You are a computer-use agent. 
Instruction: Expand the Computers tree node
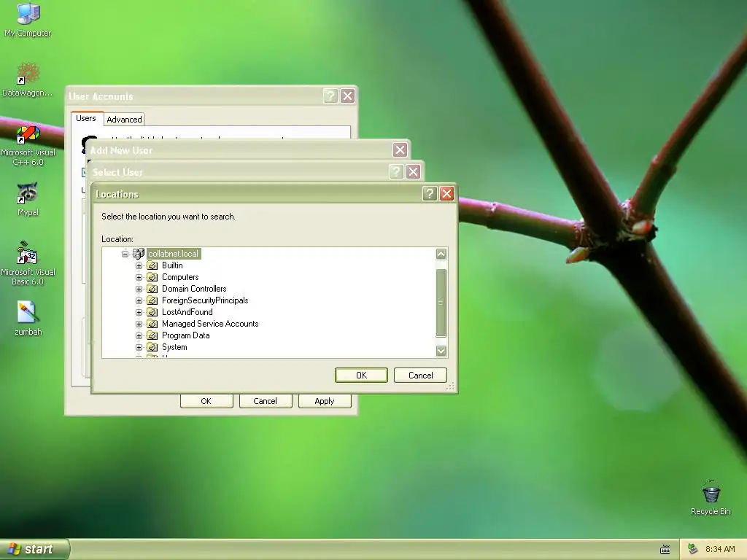tap(139, 277)
